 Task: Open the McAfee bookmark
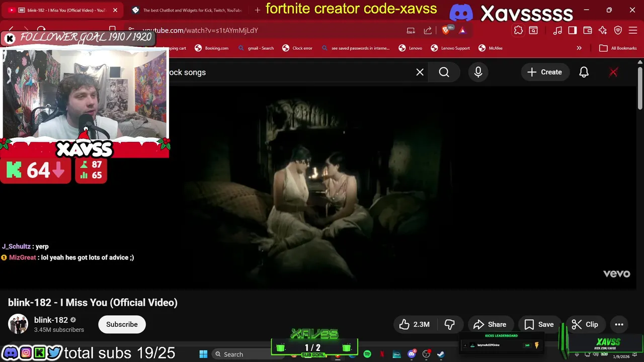(491, 48)
